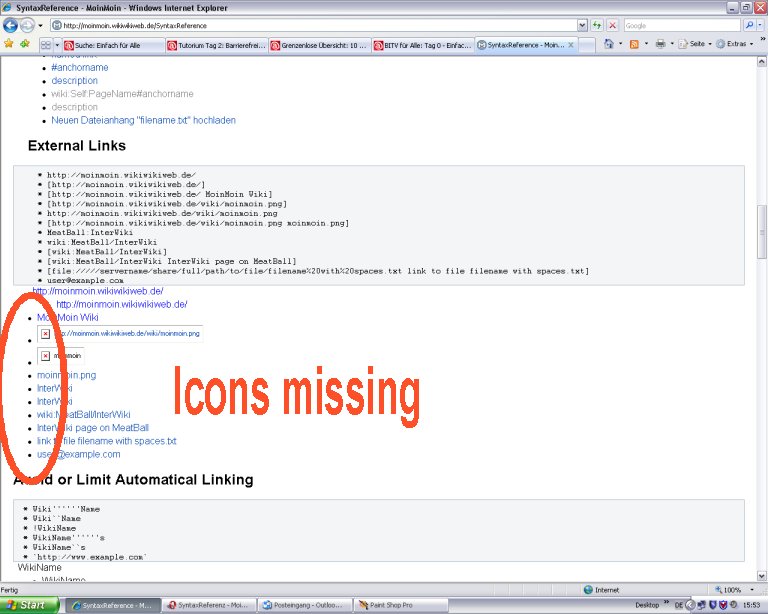Print page using the printer icon
This screenshot has height=614, width=768.
660,44
